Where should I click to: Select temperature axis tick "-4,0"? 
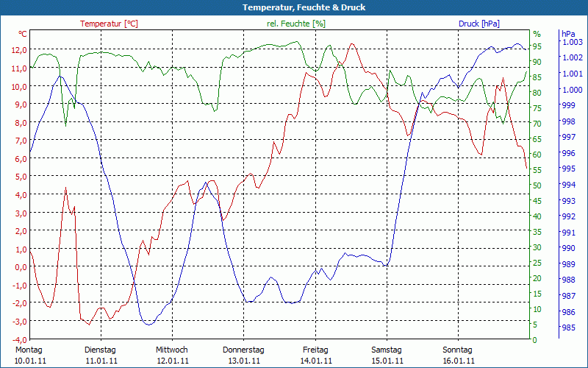click(19, 340)
